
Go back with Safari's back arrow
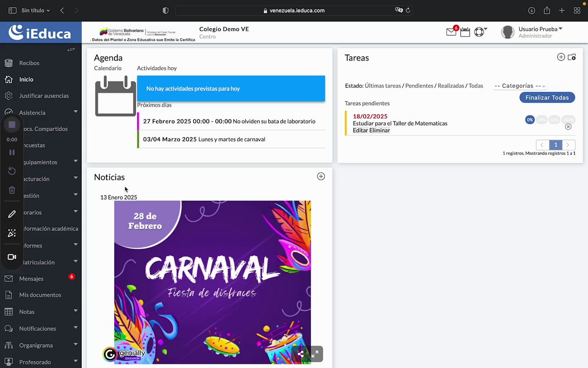click(x=62, y=10)
